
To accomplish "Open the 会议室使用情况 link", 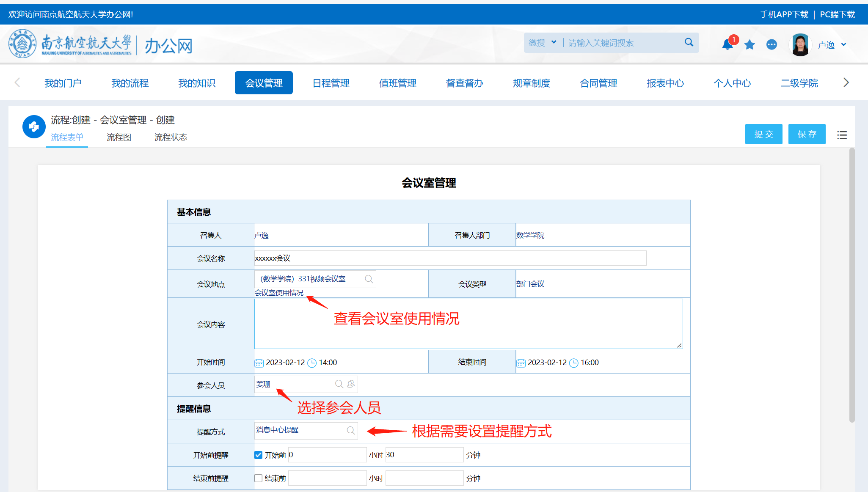I will tap(279, 293).
